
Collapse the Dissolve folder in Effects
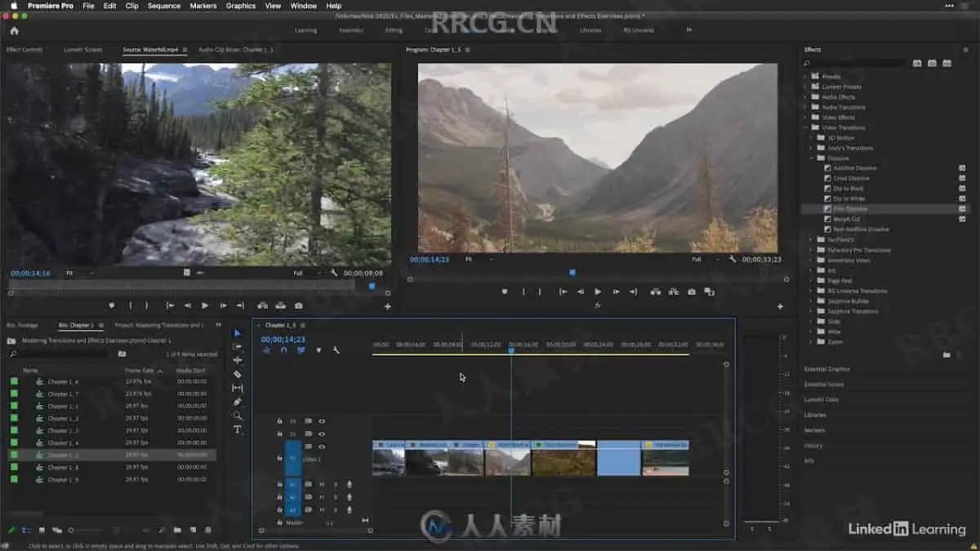point(812,158)
